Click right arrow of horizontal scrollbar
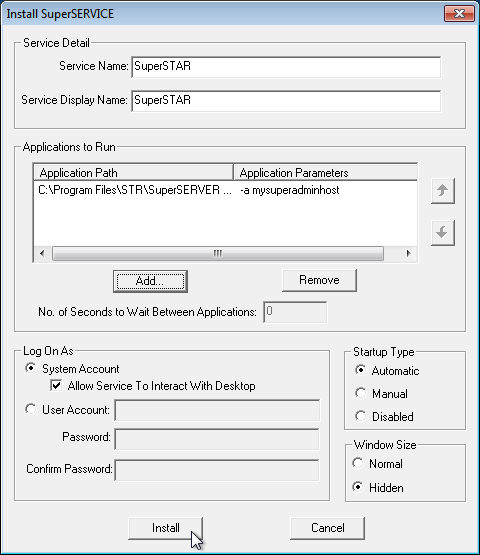The image size is (480, 555). coord(408,253)
